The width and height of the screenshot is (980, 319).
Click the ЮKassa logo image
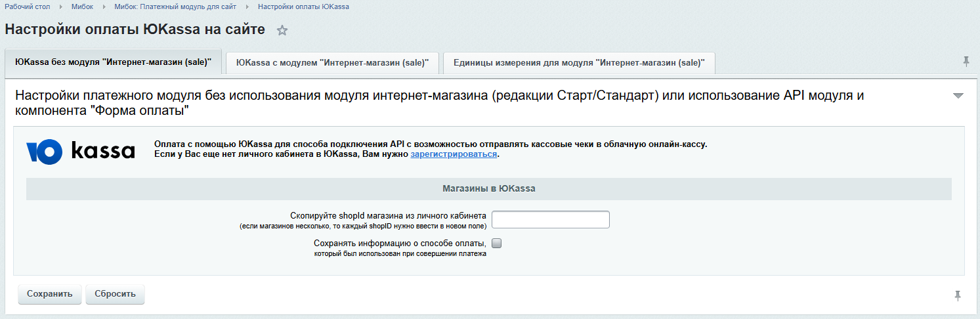81,151
